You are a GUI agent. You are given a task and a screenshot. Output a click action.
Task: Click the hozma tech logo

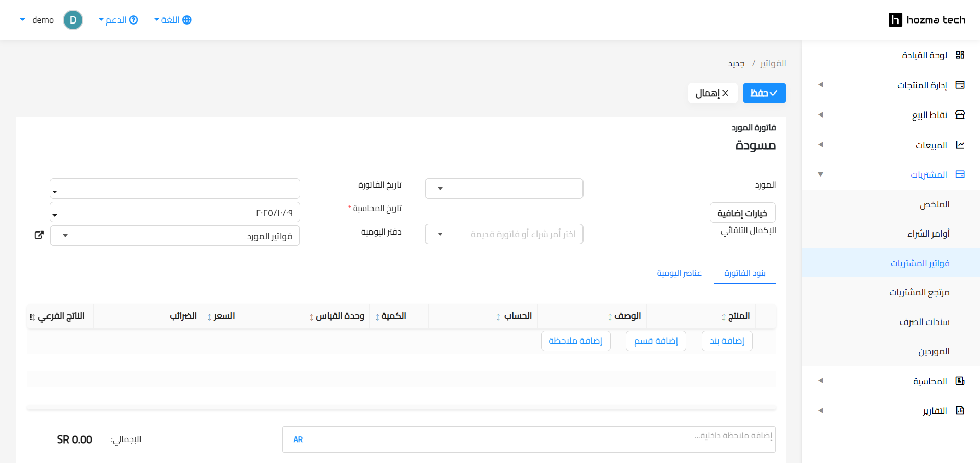coord(926,20)
